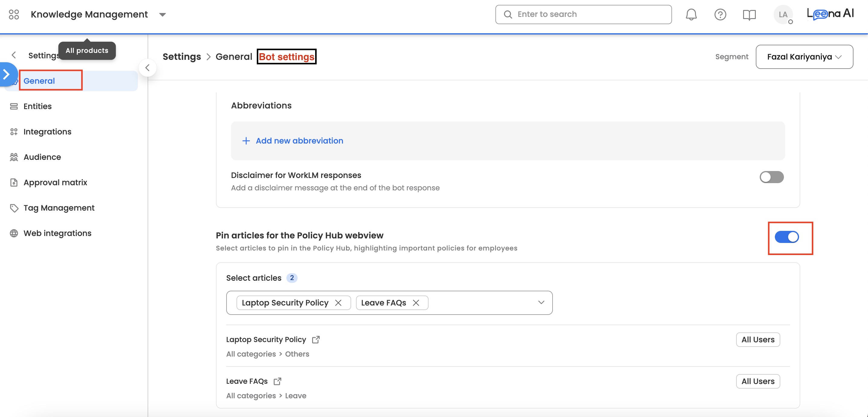This screenshot has height=417, width=868.
Task: Open Web integrations in the sidebar
Action: point(57,233)
